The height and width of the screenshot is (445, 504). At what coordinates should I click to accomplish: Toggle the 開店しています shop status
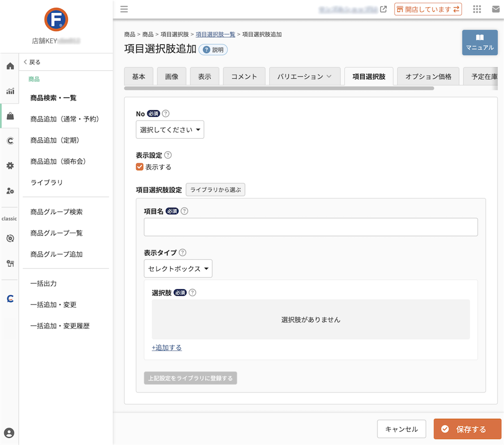[428, 9]
